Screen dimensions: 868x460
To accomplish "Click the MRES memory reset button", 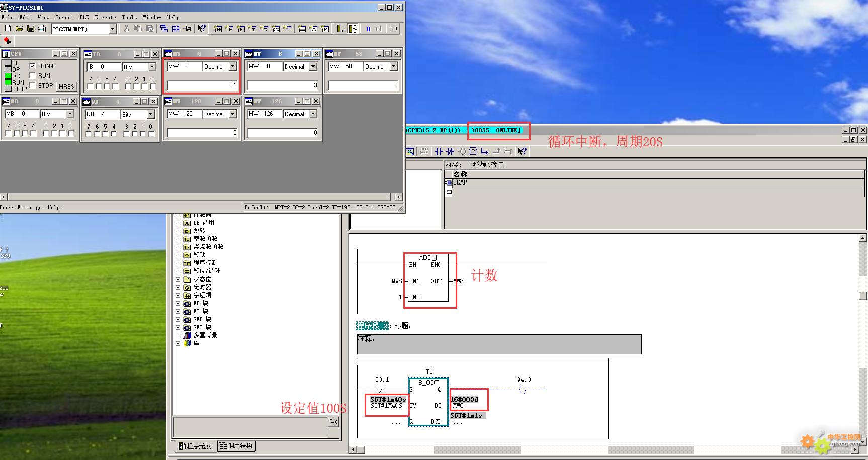I will [x=66, y=86].
